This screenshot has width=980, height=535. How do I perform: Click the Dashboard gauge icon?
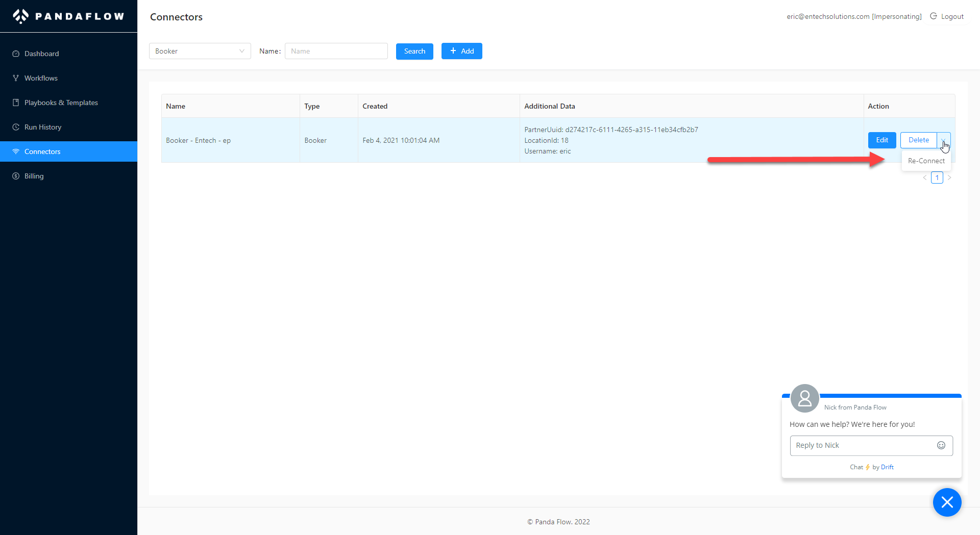tap(16, 54)
